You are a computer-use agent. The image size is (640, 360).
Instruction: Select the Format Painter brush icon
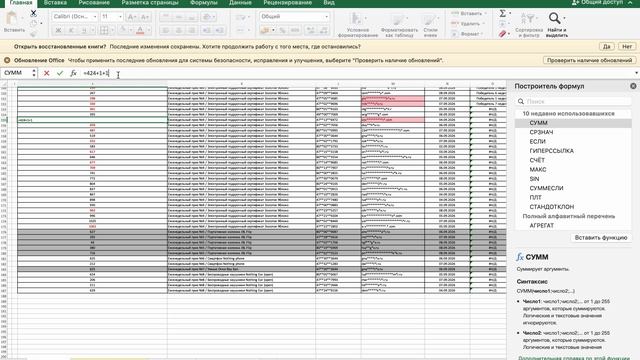click(x=33, y=33)
